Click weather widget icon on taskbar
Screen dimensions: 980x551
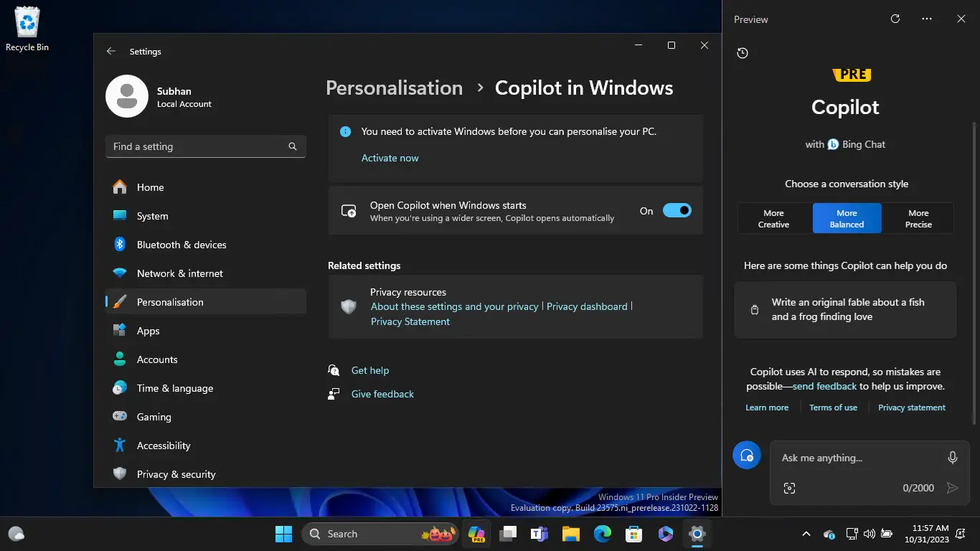click(x=16, y=534)
